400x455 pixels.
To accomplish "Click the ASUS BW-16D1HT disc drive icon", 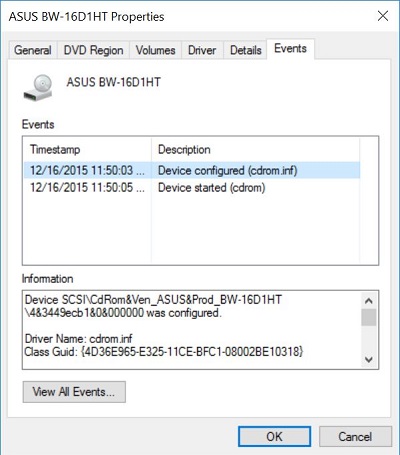I will coord(38,88).
